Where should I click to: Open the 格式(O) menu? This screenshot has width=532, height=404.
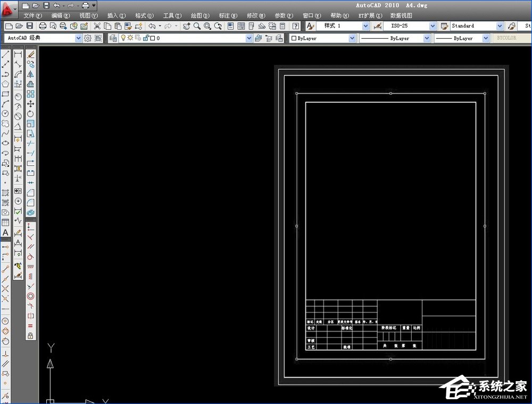(144, 15)
